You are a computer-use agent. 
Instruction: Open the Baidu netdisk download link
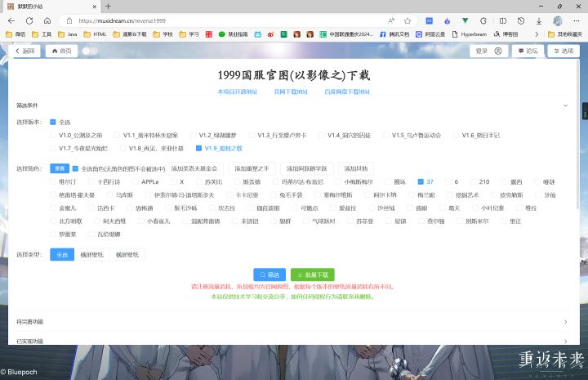[x=347, y=92]
